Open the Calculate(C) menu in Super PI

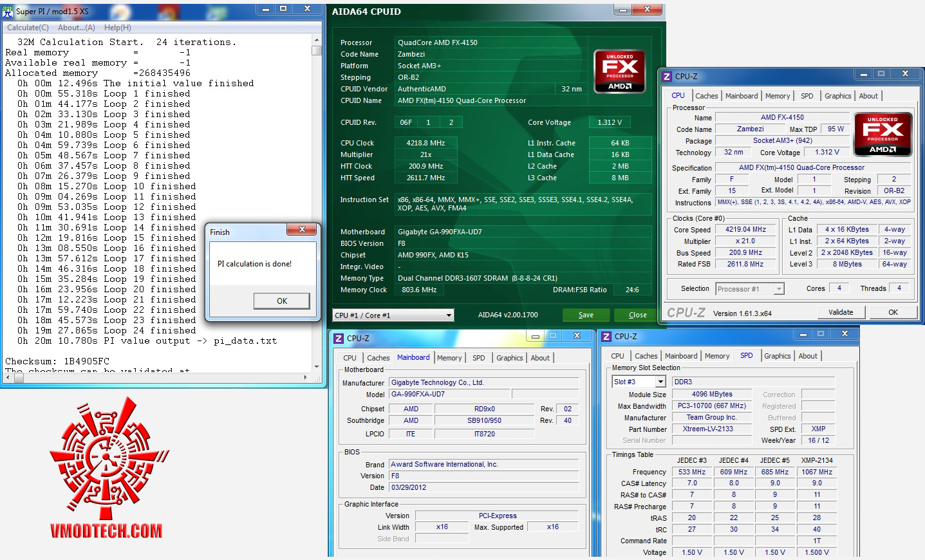pyautogui.click(x=28, y=28)
